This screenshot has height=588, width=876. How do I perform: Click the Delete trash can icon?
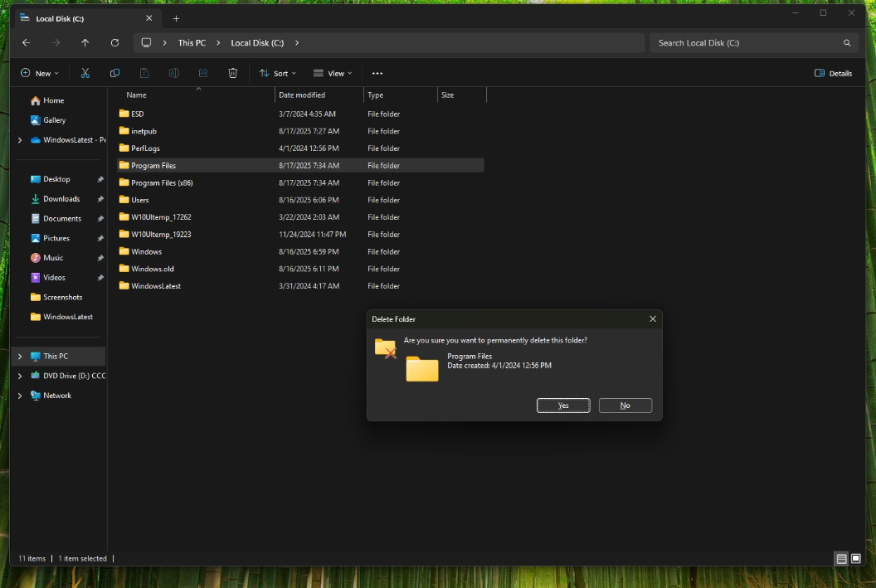(x=233, y=73)
